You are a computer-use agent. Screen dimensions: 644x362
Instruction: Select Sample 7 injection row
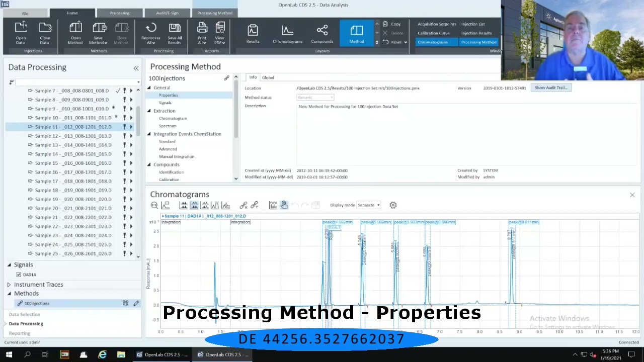point(71,90)
